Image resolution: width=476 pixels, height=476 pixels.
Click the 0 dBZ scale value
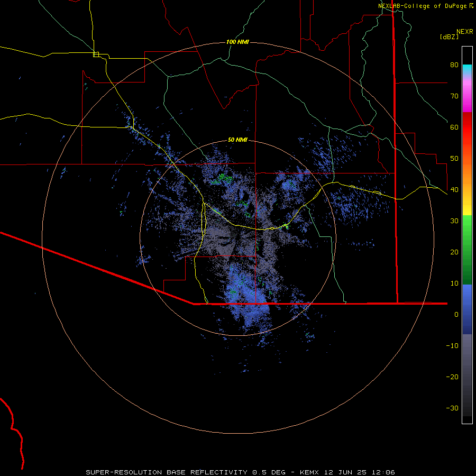tap(456, 315)
